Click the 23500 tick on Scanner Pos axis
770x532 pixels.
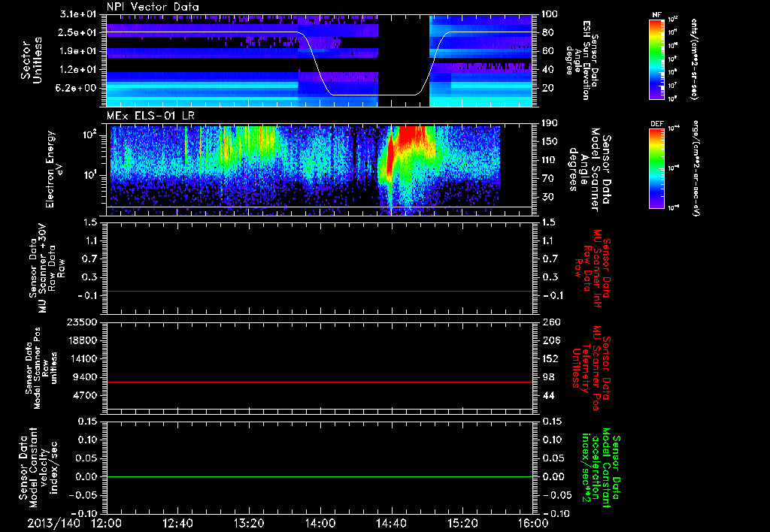[81, 322]
